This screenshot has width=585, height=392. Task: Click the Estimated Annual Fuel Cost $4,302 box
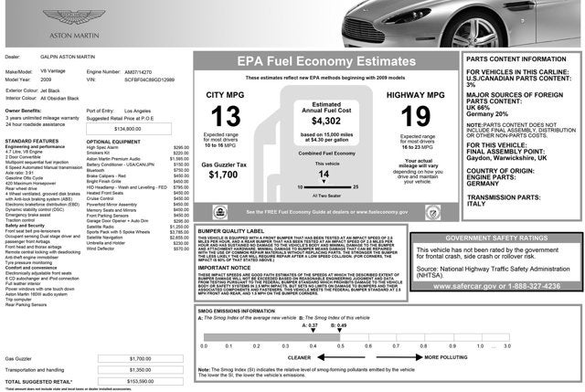[325, 119]
